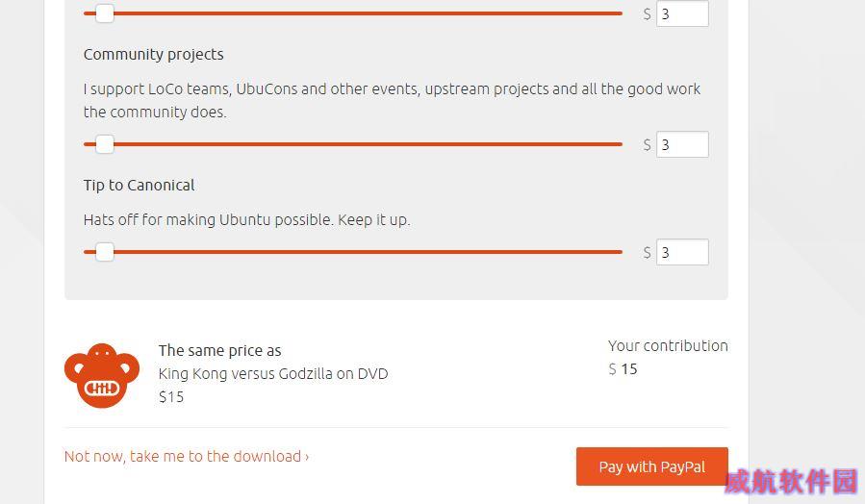Click the Your contribution $15 total
The height and width of the screenshot is (504, 865).
click(623, 369)
